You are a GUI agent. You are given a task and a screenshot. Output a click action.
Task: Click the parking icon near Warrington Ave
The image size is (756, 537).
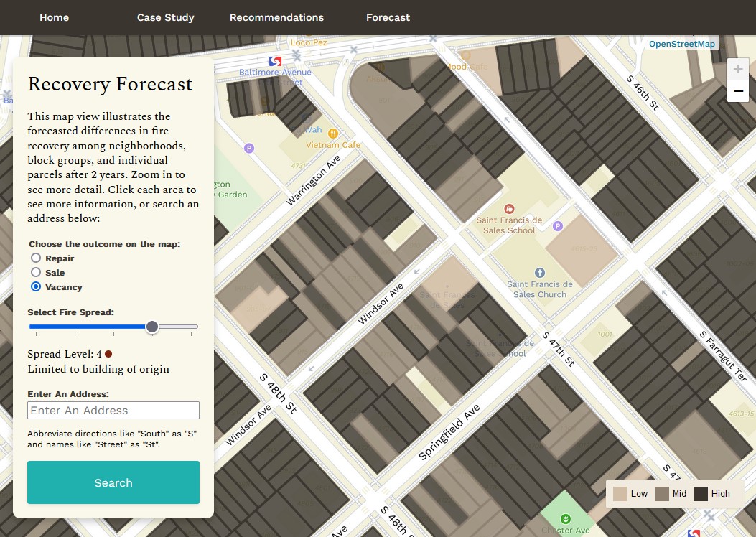(x=249, y=148)
